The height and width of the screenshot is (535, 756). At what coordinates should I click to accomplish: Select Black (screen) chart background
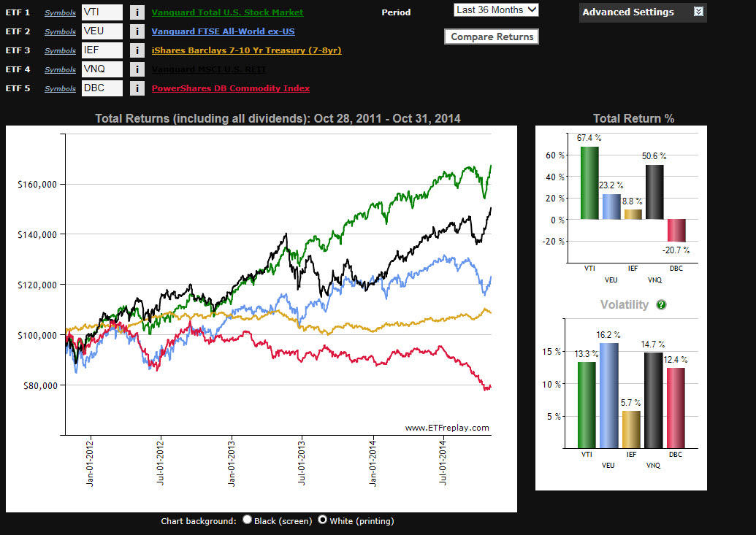point(247,520)
